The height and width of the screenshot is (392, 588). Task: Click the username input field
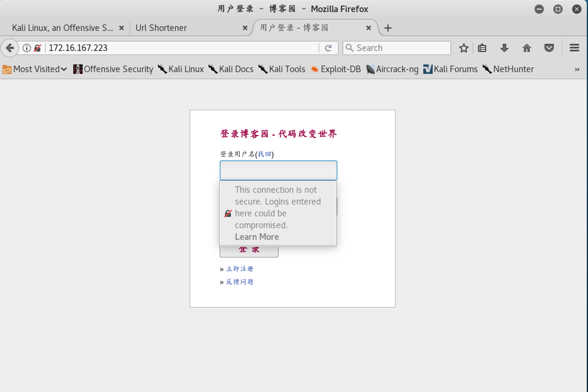click(279, 170)
